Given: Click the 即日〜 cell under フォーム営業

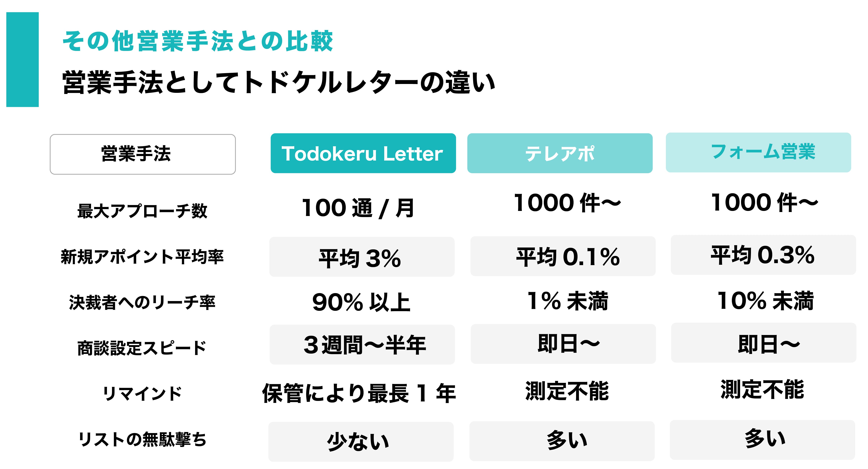Looking at the screenshot, I should pos(764,343).
